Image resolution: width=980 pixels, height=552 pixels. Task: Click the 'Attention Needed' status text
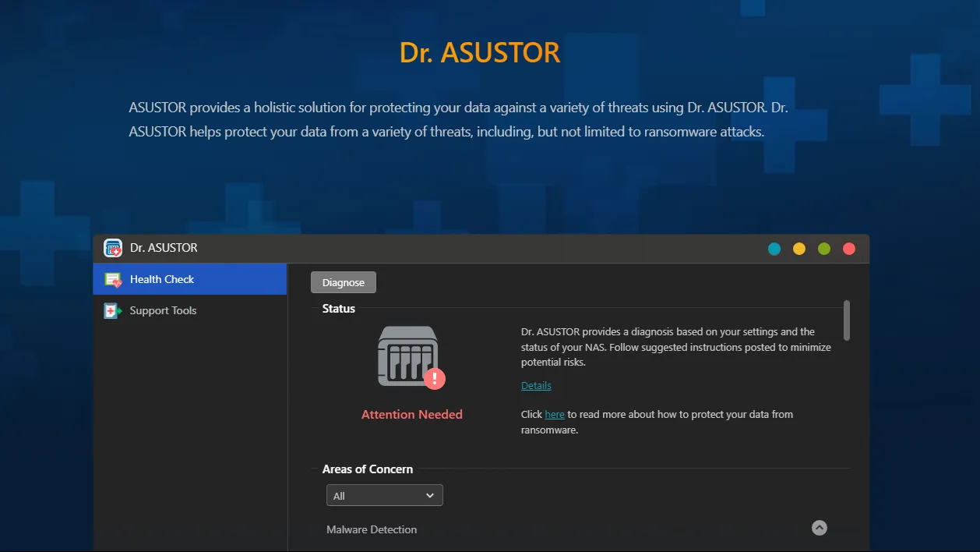tap(412, 414)
